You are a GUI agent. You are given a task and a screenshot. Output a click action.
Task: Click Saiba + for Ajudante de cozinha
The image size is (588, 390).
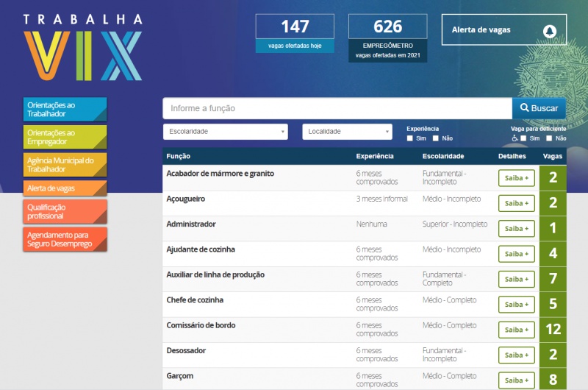517,254
